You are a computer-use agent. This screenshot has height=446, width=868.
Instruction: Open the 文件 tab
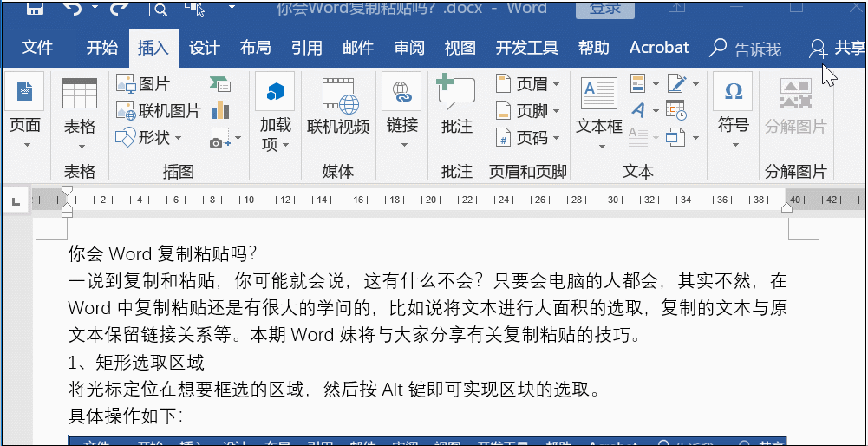pos(37,48)
